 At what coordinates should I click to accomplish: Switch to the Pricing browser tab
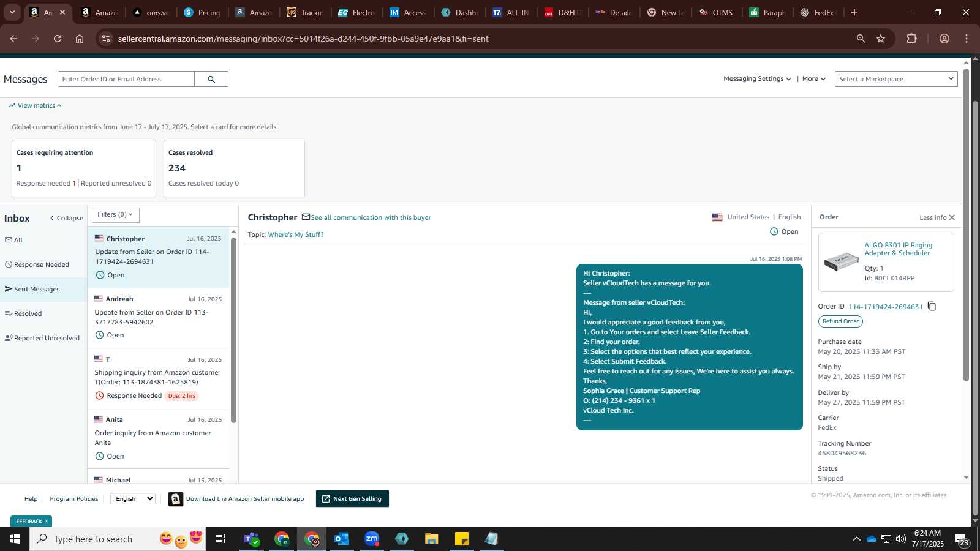tap(203, 12)
